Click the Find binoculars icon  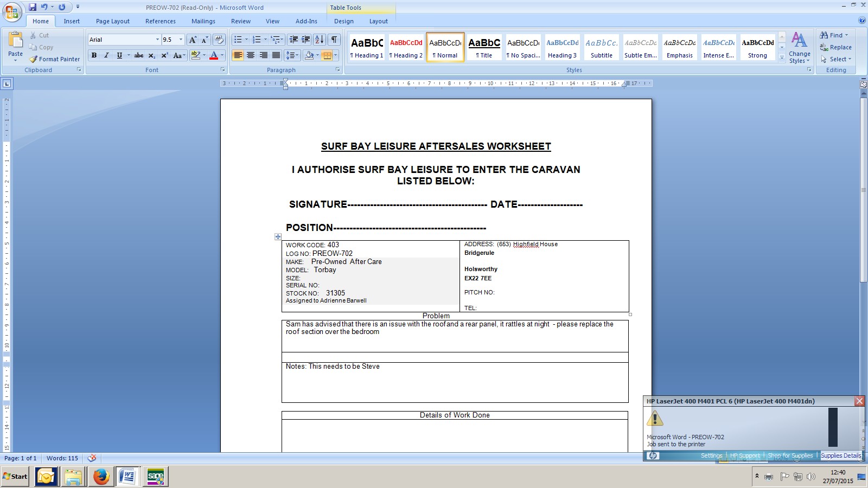tap(824, 35)
